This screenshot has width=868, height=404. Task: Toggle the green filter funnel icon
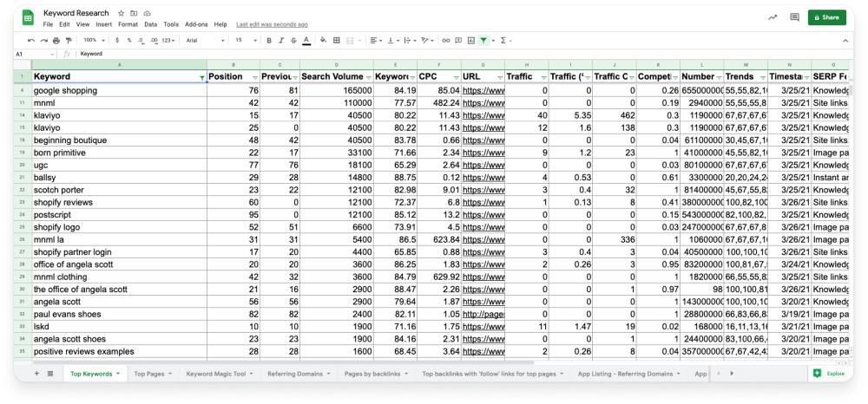click(483, 41)
